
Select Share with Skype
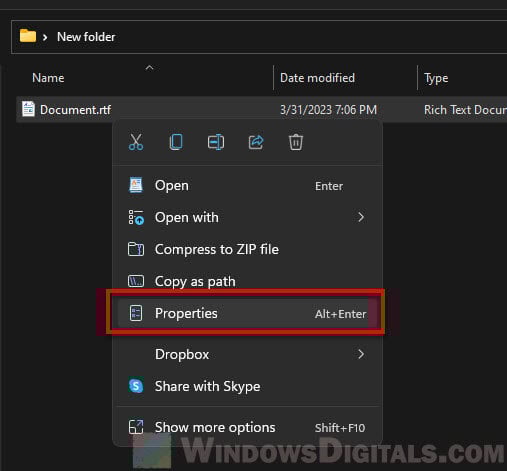point(248,386)
